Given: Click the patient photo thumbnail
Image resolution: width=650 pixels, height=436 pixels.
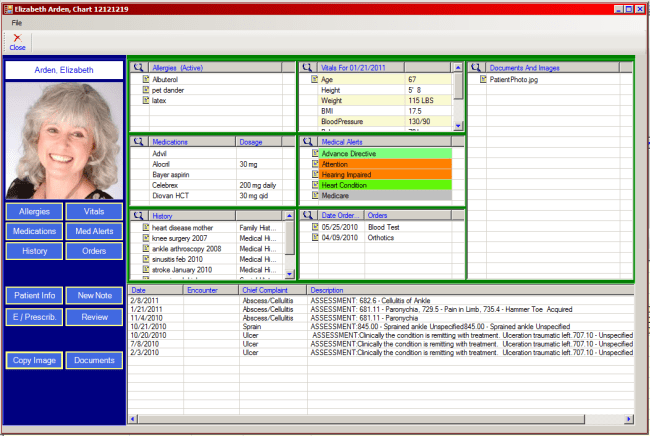Looking at the screenshot, I should coord(64,140).
